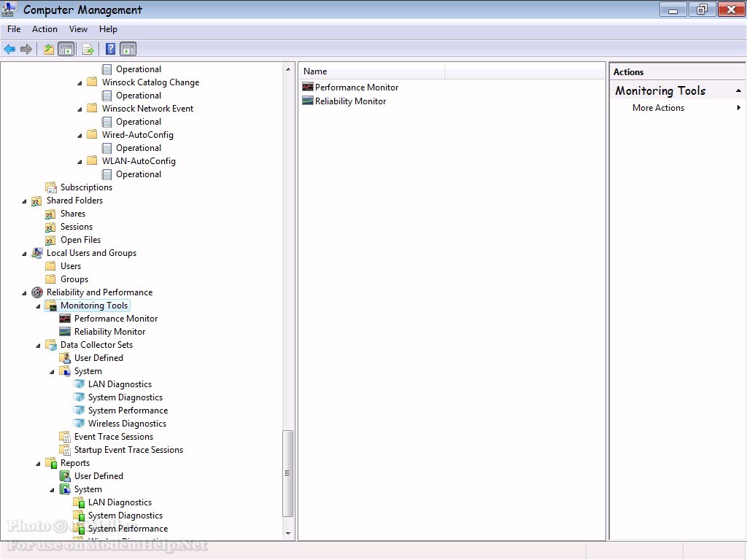This screenshot has width=747, height=560.
Task: Collapse the Winsock Network Event node
Action: 80,109
